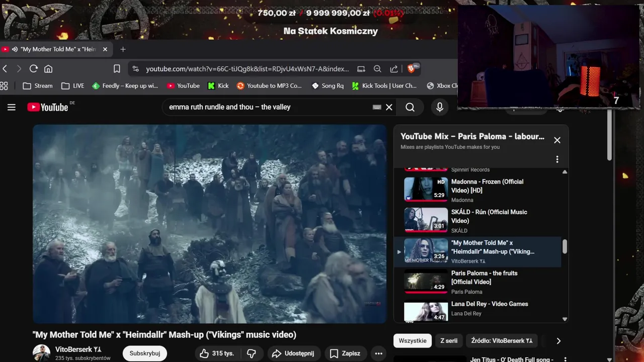The width and height of the screenshot is (644, 362).
Task: Go back to the previous page
Action: pos(5,69)
